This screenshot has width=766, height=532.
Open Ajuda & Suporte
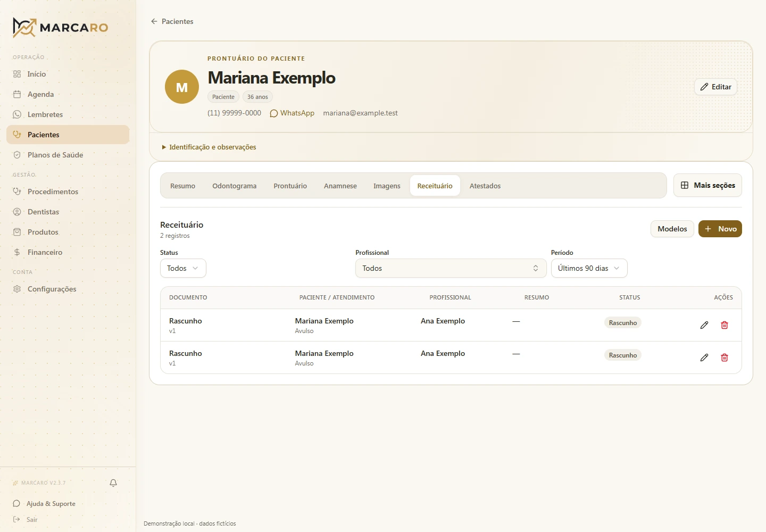click(x=44, y=504)
